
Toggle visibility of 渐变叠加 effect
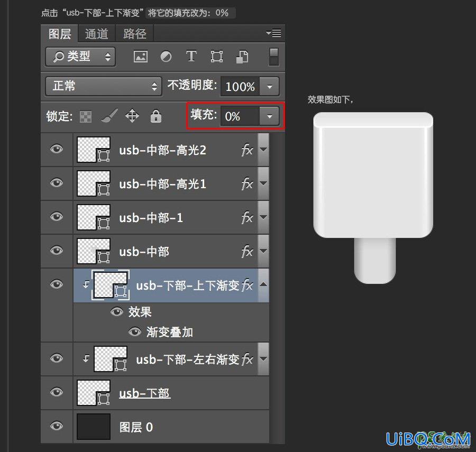(134, 332)
